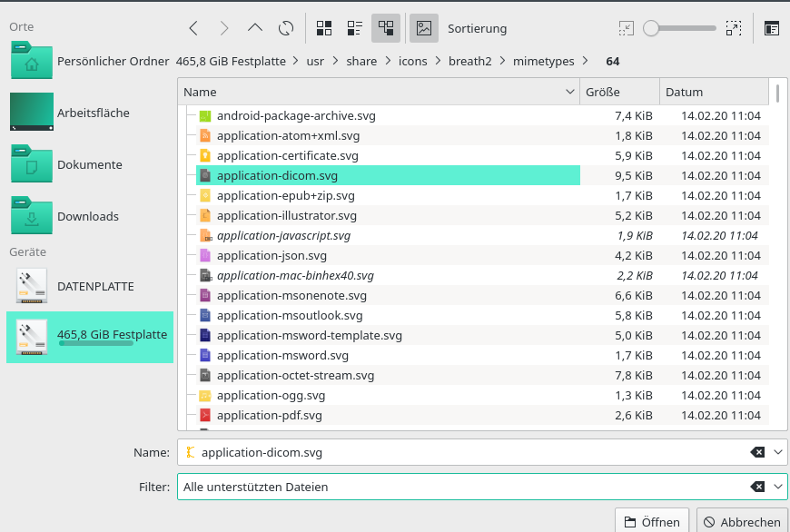The width and height of the screenshot is (790, 532).
Task: Switch to compact list view mode
Action: [x=355, y=28]
